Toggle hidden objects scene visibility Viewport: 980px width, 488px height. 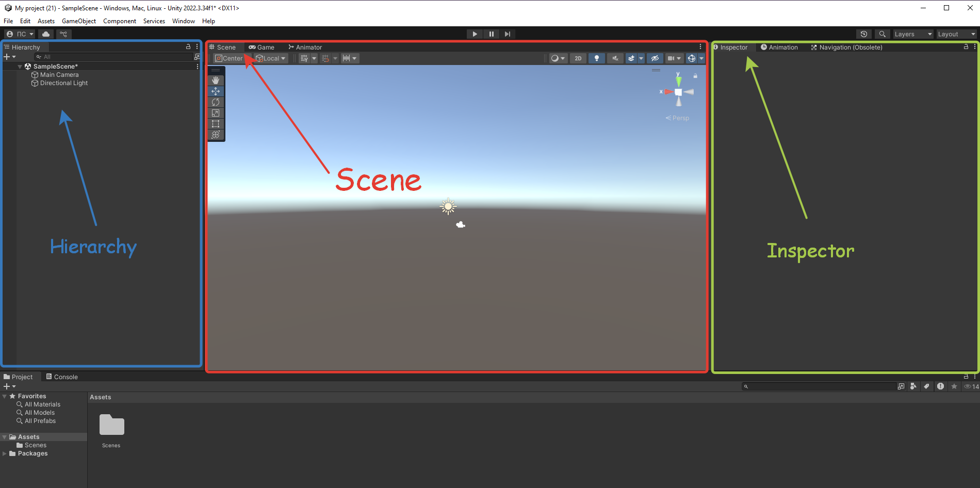tap(655, 58)
